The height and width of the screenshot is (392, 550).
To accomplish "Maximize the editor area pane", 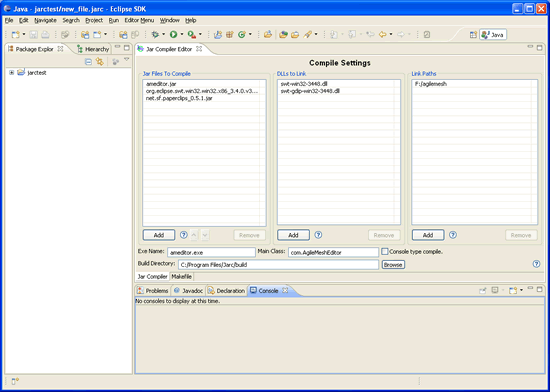I will click(539, 48).
